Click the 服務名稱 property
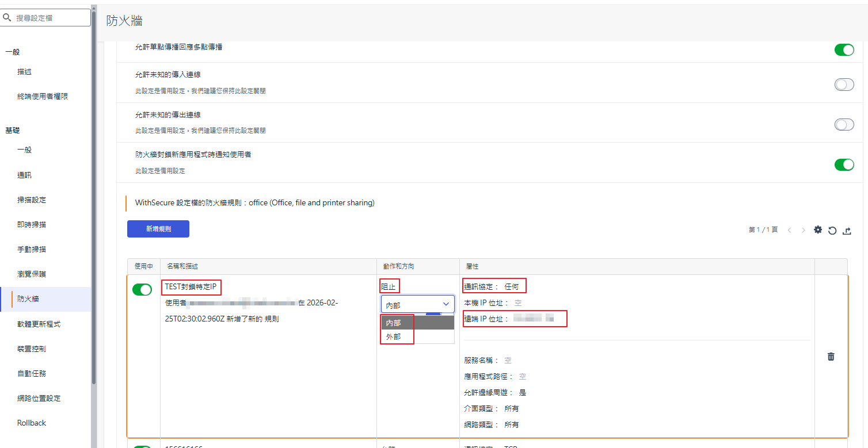 (x=488, y=361)
